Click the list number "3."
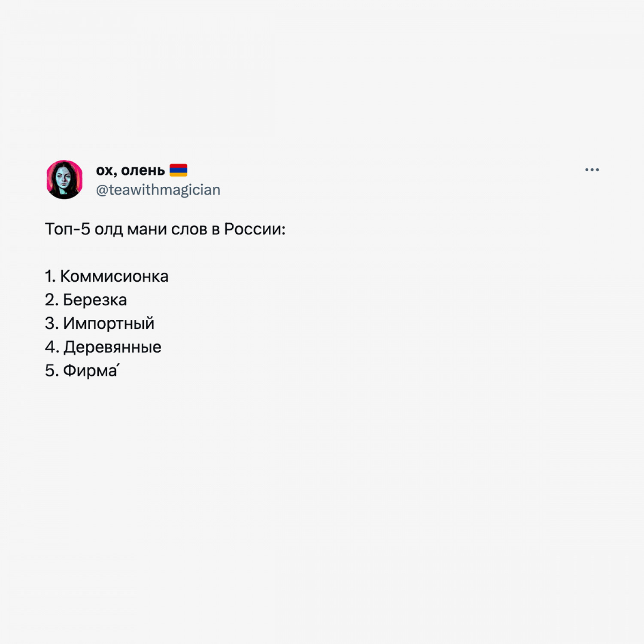Image resolution: width=644 pixels, height=644 pixels. (x=52, y=324)
